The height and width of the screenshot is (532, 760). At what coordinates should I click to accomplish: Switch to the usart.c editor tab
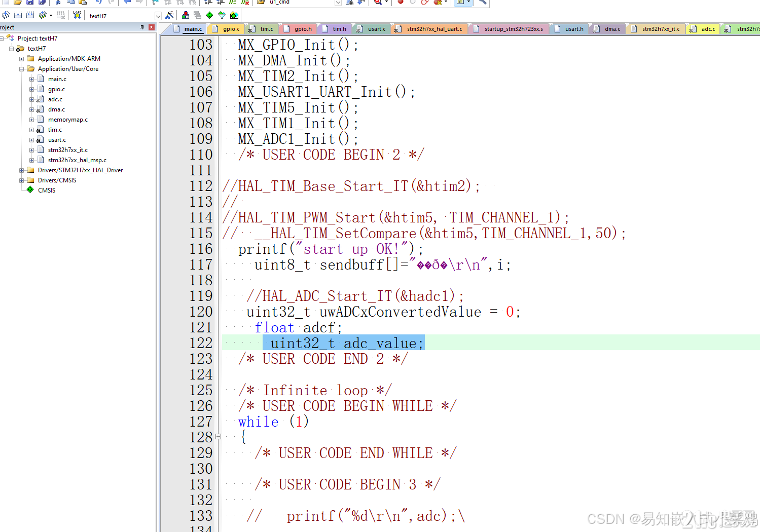click(373, 29)
